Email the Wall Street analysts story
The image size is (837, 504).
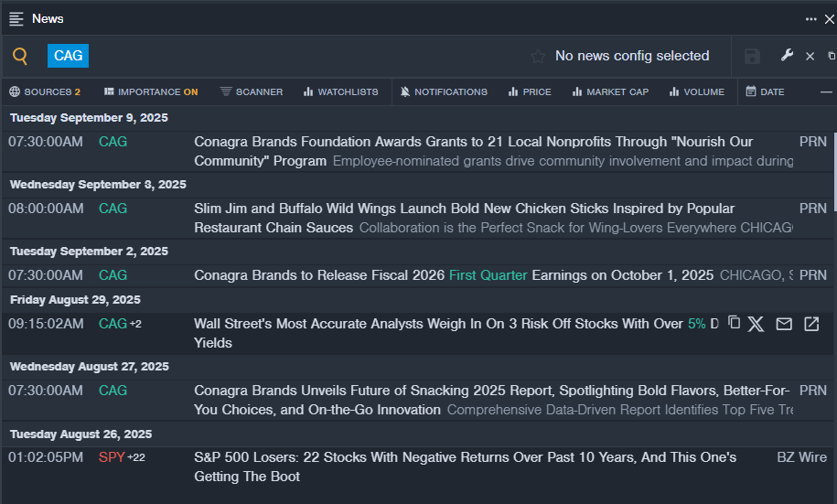[784, 324]
